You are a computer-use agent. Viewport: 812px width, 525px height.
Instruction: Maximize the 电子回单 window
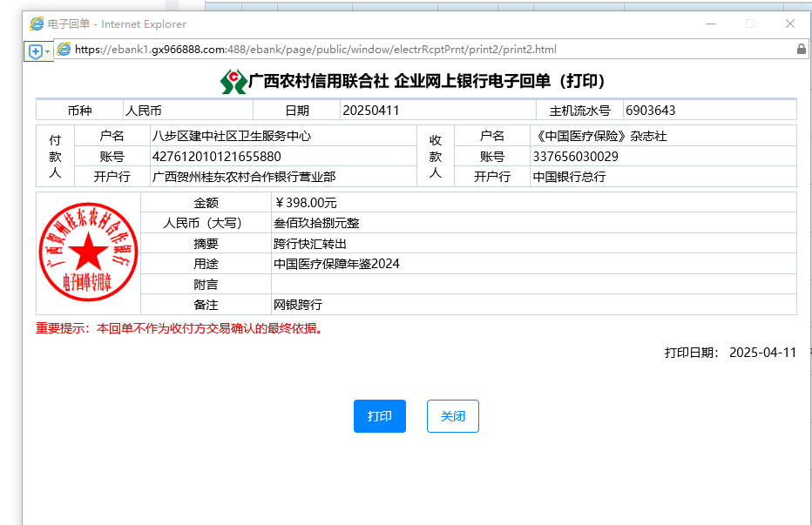pos(750,24)
